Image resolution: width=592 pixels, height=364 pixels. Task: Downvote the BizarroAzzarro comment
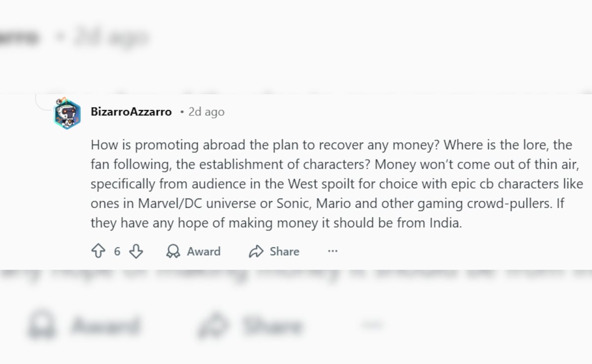point(136,252)
